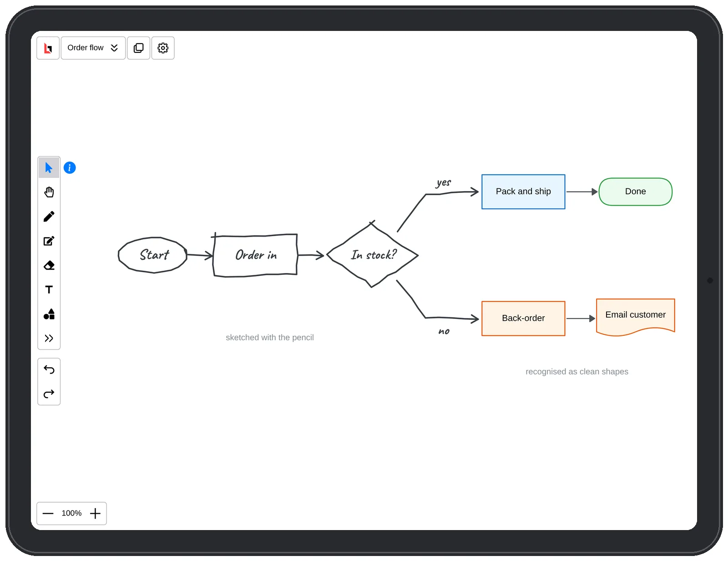Open the shapes tool

pyautogui.click(x=49, y=314)
